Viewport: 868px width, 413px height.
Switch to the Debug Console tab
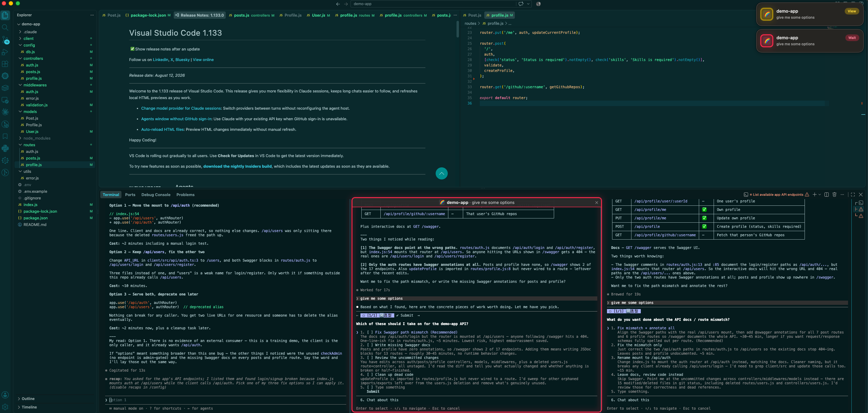[156, 195]
